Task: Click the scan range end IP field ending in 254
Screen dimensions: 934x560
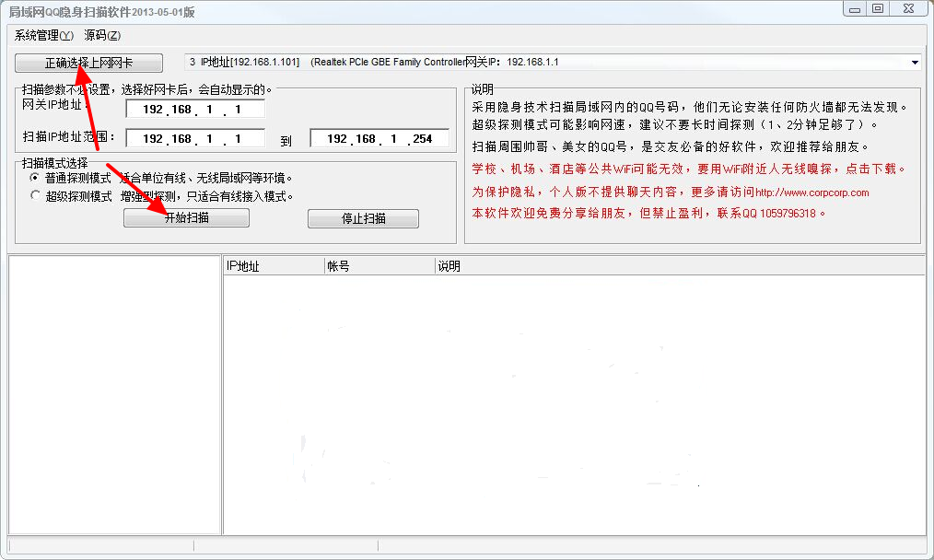Action: 379,138
